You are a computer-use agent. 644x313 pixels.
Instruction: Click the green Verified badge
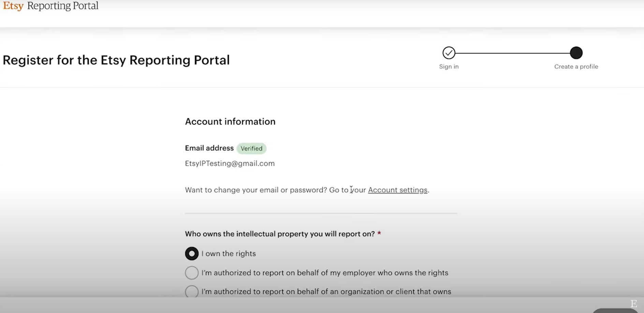(x=251, y=148)
